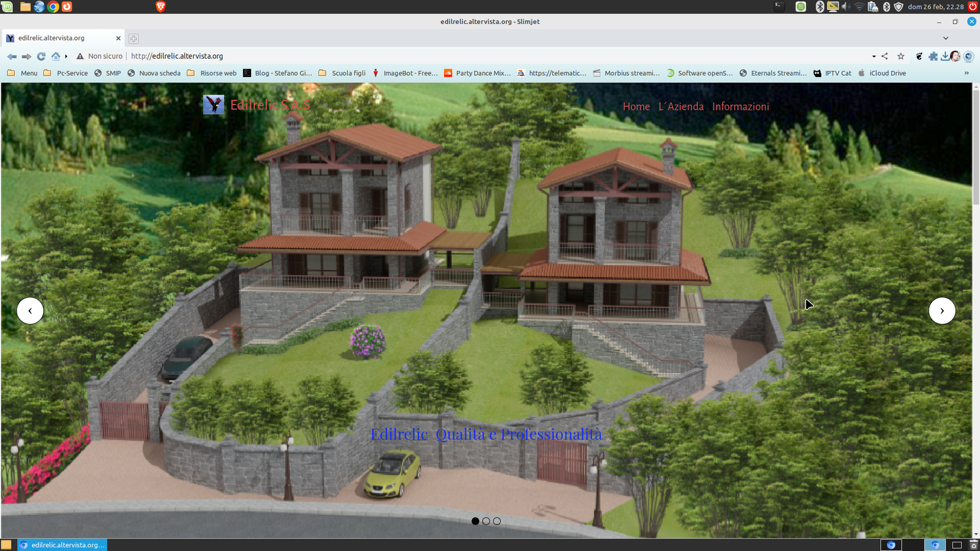Open the tab list chevron dropdown

[945, 38]
